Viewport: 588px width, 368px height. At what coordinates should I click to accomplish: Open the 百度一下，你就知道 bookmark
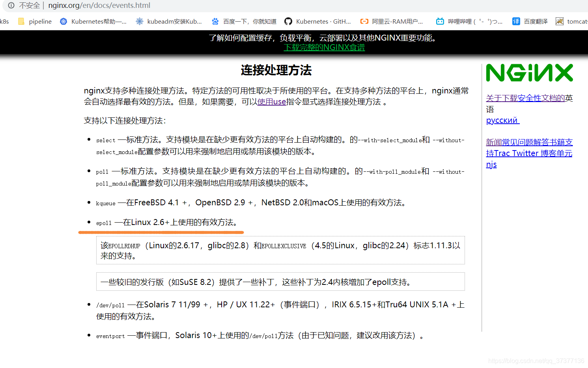tap(244, 21)
